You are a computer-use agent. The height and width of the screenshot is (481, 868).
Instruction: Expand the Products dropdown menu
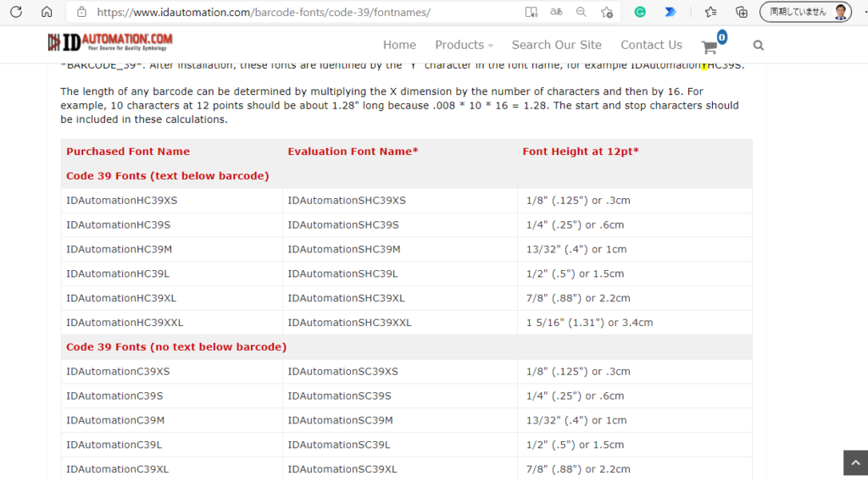[464, 45]
